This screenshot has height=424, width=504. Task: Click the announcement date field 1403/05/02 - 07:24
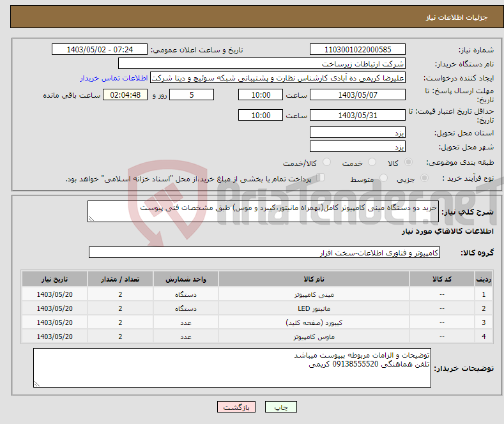click(100, 49)
